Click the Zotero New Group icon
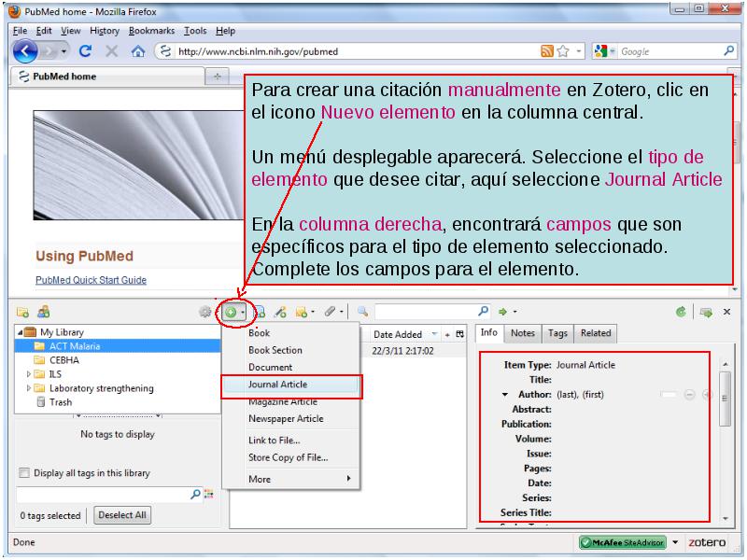This screenshot has height=560, width=747. [44, 312]
